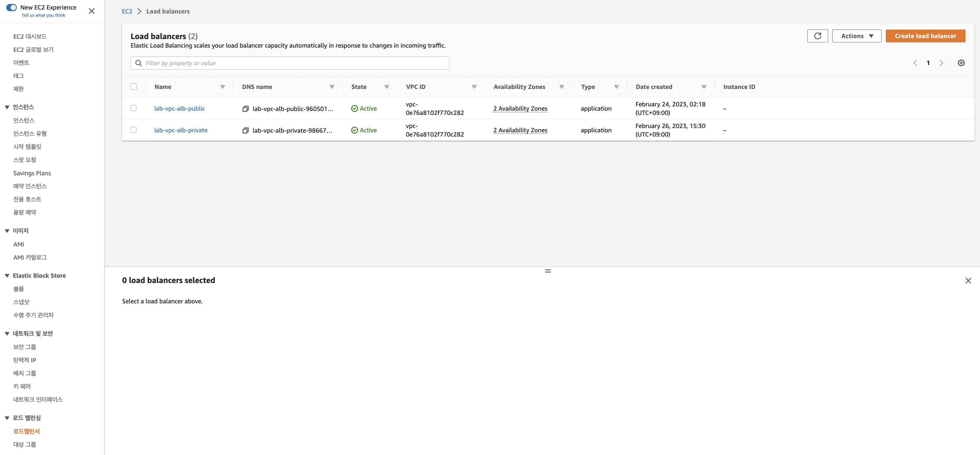The width and height of the screenshot is (980, 455).
Task: Go to next page arrow
Action: 941,63
